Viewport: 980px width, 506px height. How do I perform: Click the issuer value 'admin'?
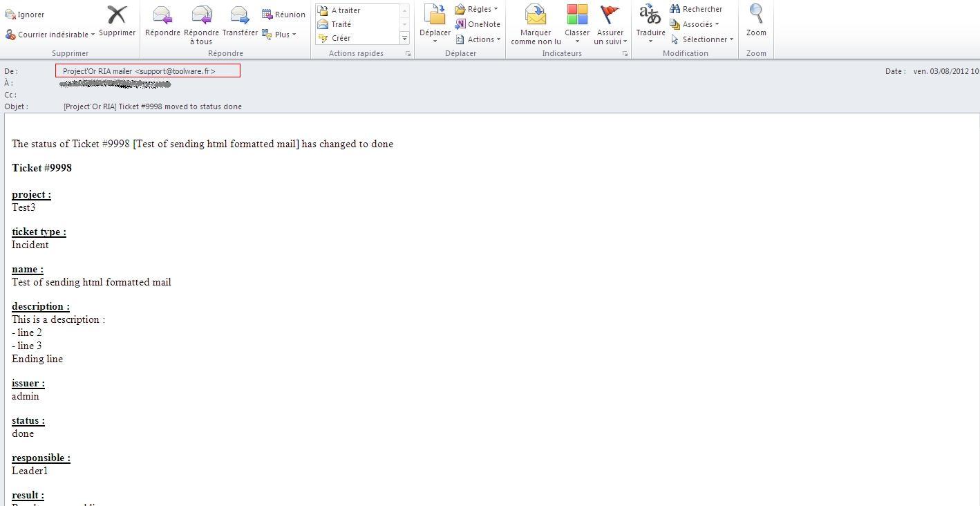[26, 396]
